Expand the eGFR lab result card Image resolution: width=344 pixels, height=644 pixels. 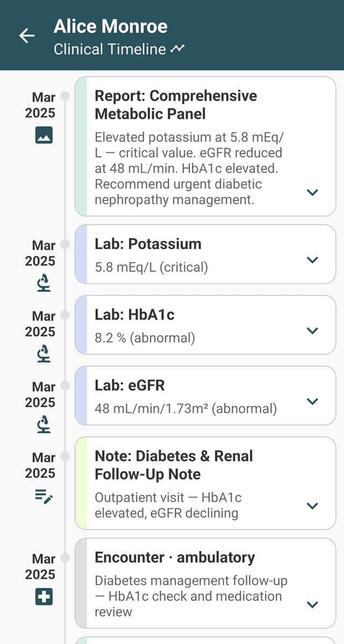[x=312, y=401]
